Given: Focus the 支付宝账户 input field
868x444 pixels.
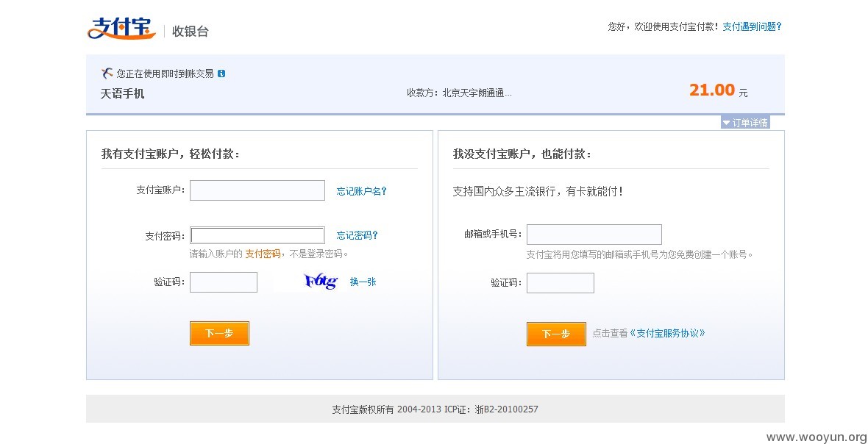Looking at the screenshot, I should coord(257,190).
